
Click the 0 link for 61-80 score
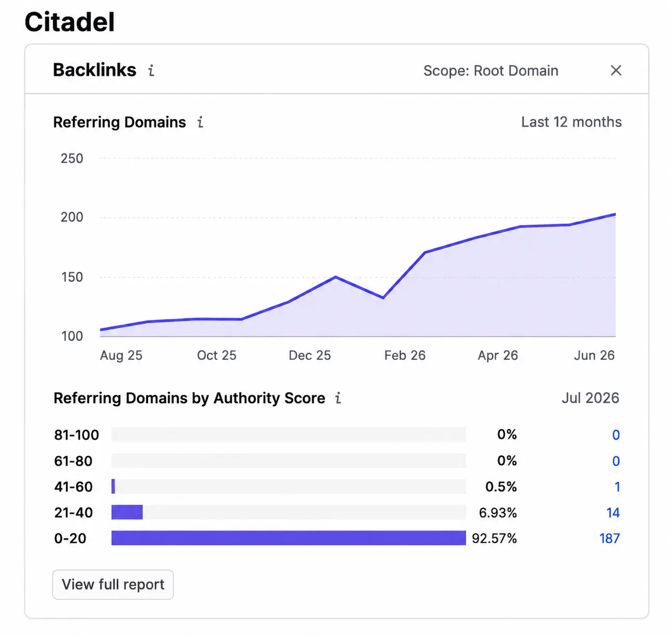coord(616,461)
